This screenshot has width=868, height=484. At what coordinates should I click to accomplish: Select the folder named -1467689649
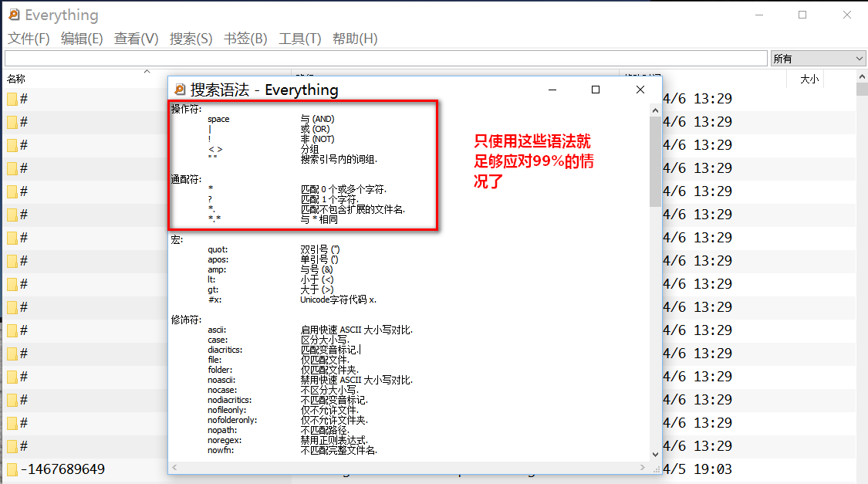point(62,469)
